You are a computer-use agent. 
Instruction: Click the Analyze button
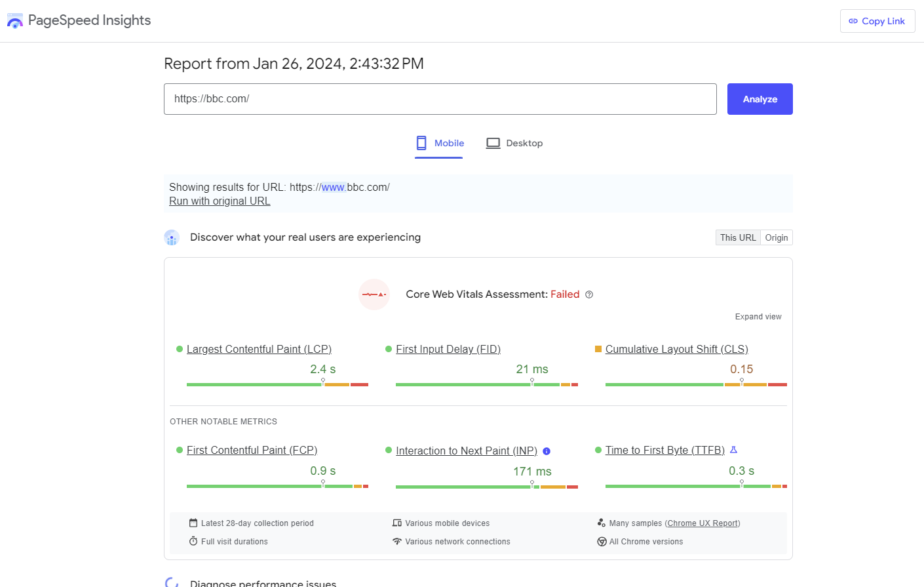[760, 99]
